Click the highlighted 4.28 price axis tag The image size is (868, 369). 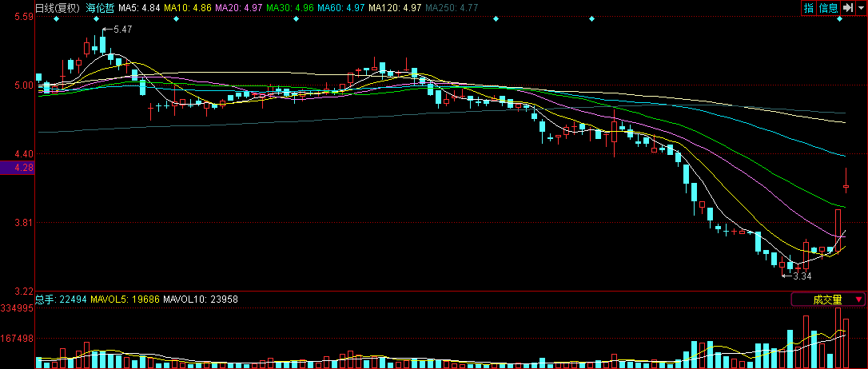[17, 168]
